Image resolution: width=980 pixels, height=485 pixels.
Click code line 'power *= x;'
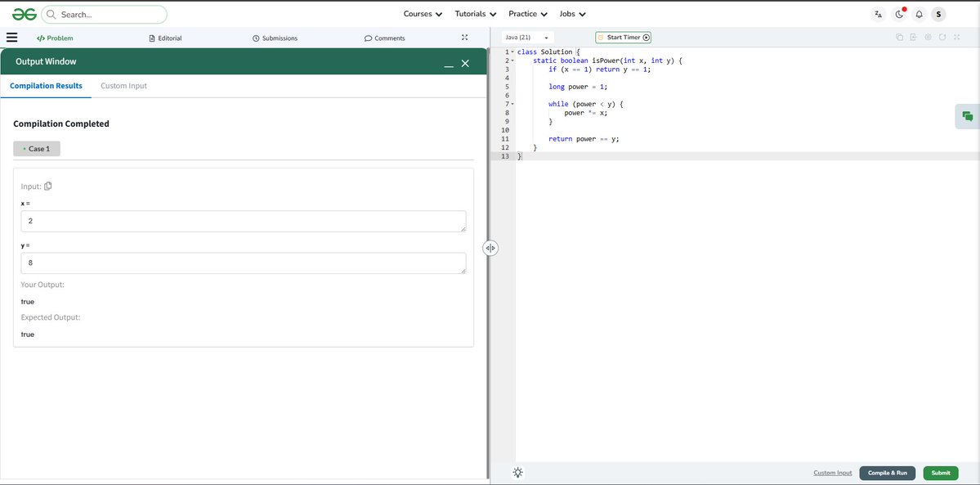click(x=585, y=113)
